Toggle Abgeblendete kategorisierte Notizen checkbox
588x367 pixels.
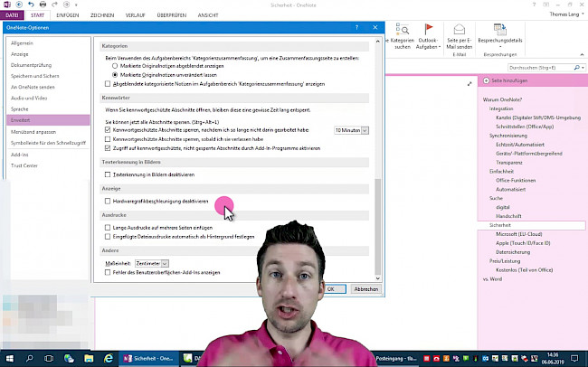click(108, 83)
